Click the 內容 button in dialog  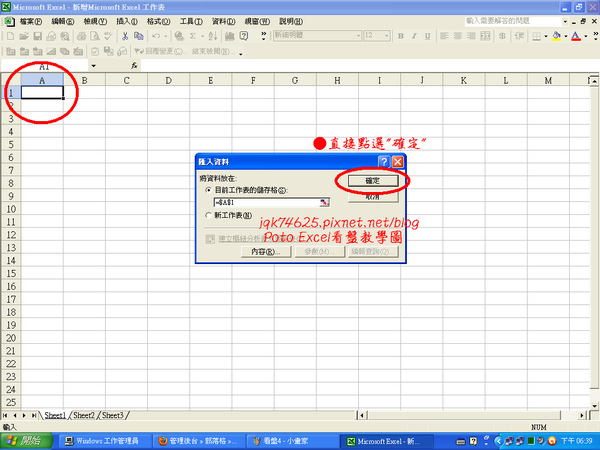[x=266, y=251]
